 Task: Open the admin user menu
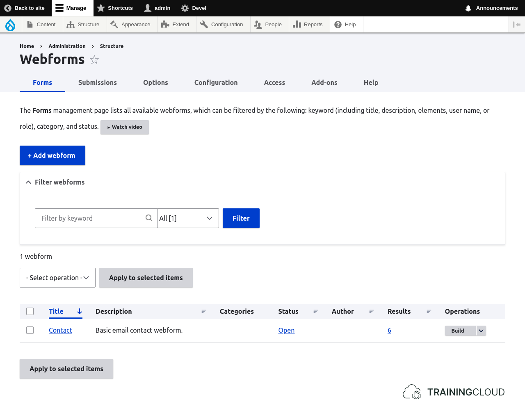(x=157, y=8)
